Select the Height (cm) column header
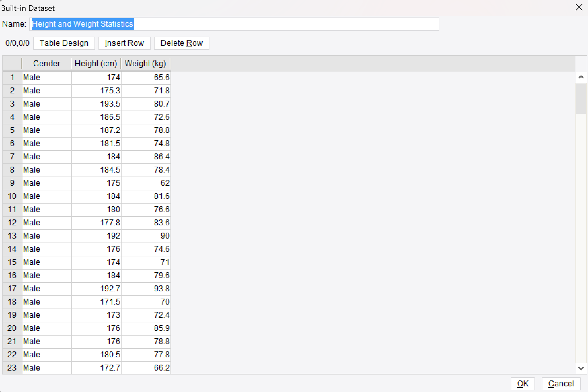Screen dimensions: 588x392 (96, 63)
